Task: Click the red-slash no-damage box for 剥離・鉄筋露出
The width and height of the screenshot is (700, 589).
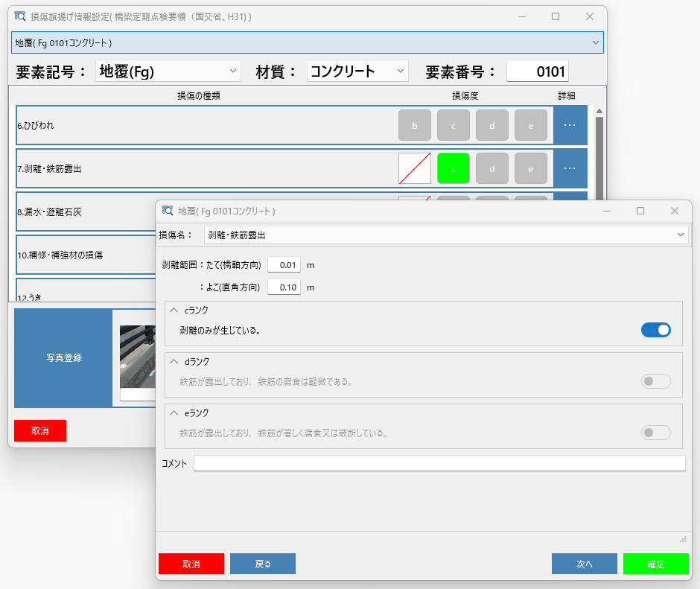Action: pos(415,169)
